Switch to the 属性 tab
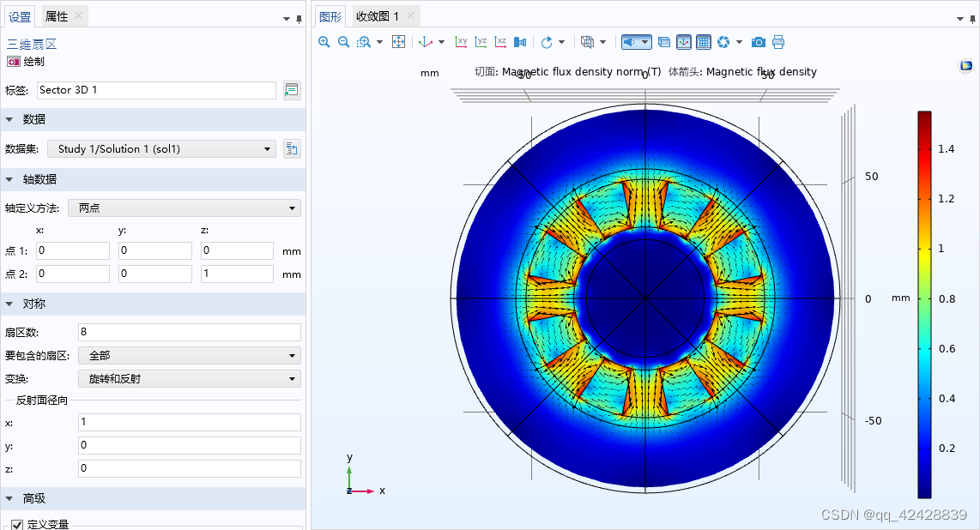980x530 pixels. tap(57, 16)
